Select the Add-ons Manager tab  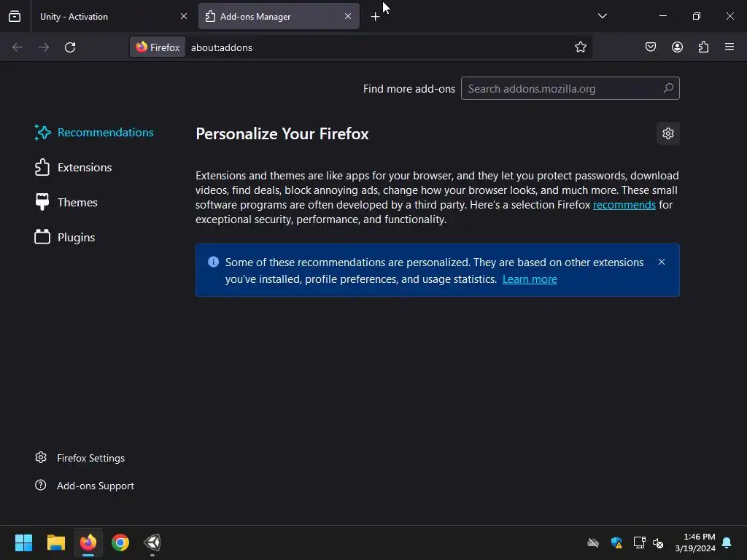pos(279,16)
